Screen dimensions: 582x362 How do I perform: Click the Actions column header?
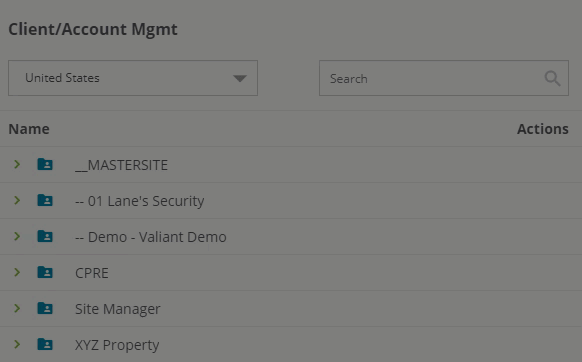click(x=543, y=129)
